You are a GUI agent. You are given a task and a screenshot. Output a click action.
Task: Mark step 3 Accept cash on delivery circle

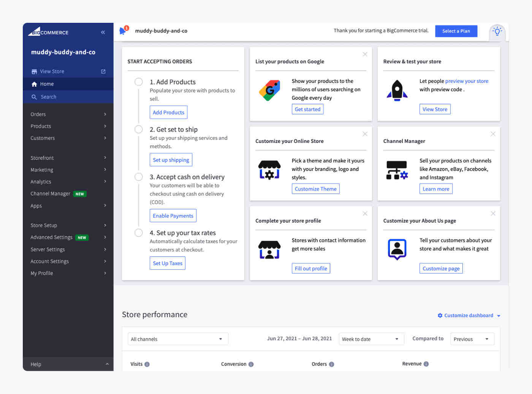pos(139,177)
